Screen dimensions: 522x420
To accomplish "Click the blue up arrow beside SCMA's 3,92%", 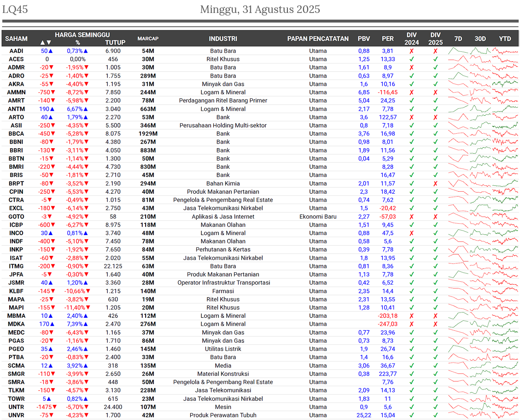I will [86, 366].
